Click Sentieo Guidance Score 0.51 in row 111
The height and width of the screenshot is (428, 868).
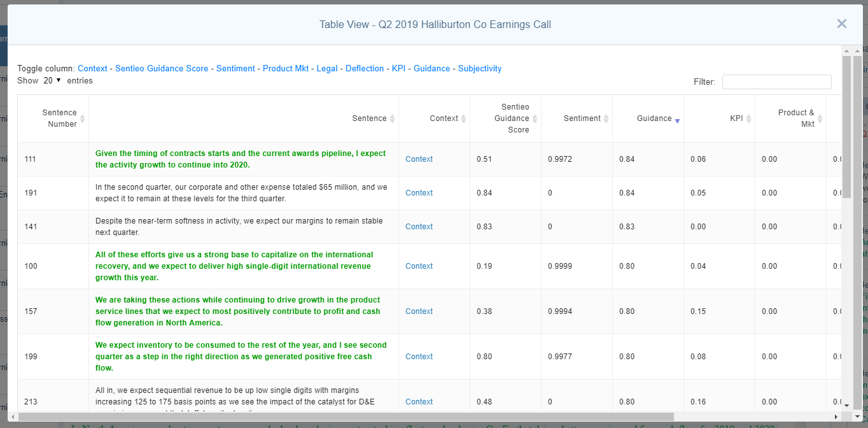tap(484, 159)
